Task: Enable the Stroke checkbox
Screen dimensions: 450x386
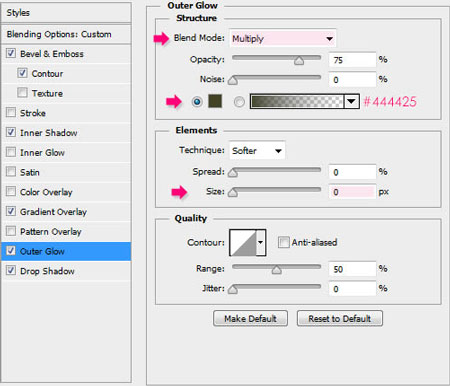Action: tap(11, 112)
